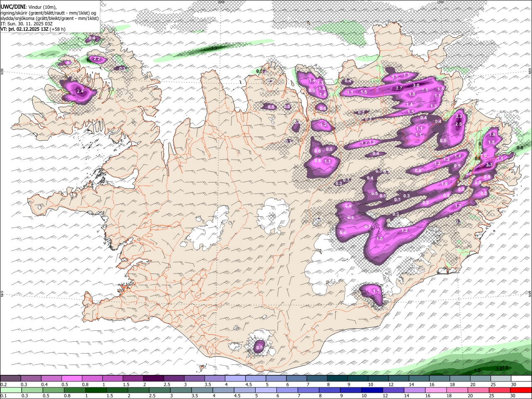Select the bottom-row pink swatch starting at 18
Viewport: 532px width, 399px height.
click(457, 390)
